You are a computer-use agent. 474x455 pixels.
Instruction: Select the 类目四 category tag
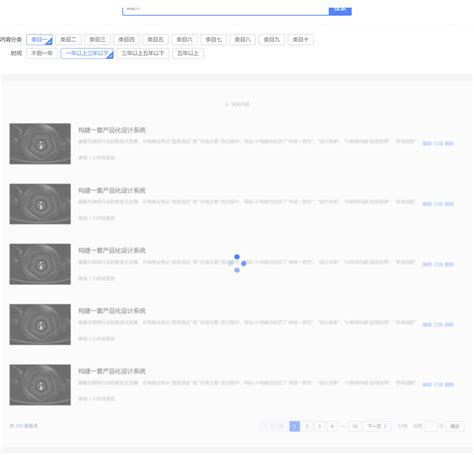pyautogui.click(x=126, y=40)
